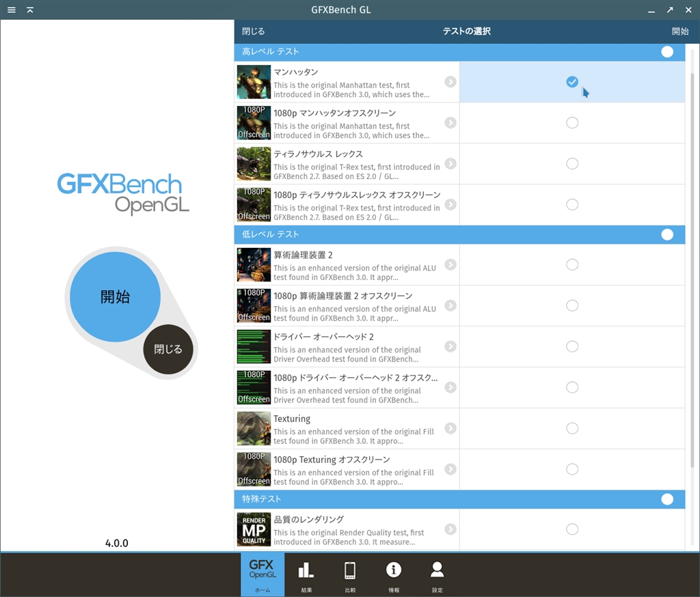Click the 1080p ドライバー オーバーヘッド 2 オフスクリーン thumbnail

pos(254,388)
